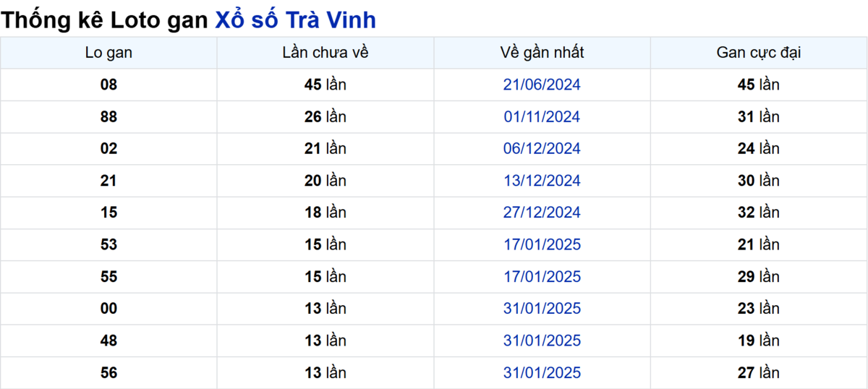This screenshot has width=868, height=389.
Task: Click 21 lần in Gan cực đại for row 53
Action: click(759, 244)
